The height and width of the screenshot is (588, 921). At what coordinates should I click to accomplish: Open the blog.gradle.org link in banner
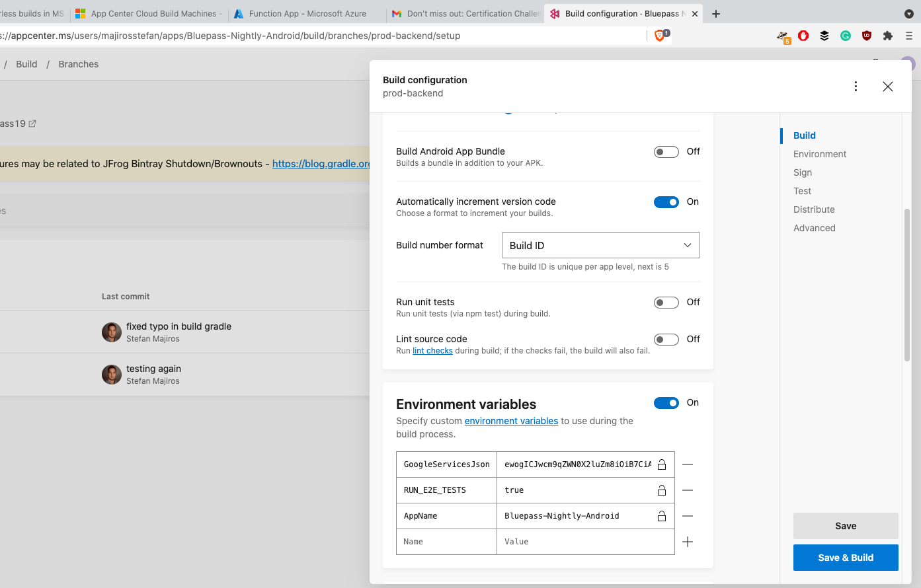[321, 164]
